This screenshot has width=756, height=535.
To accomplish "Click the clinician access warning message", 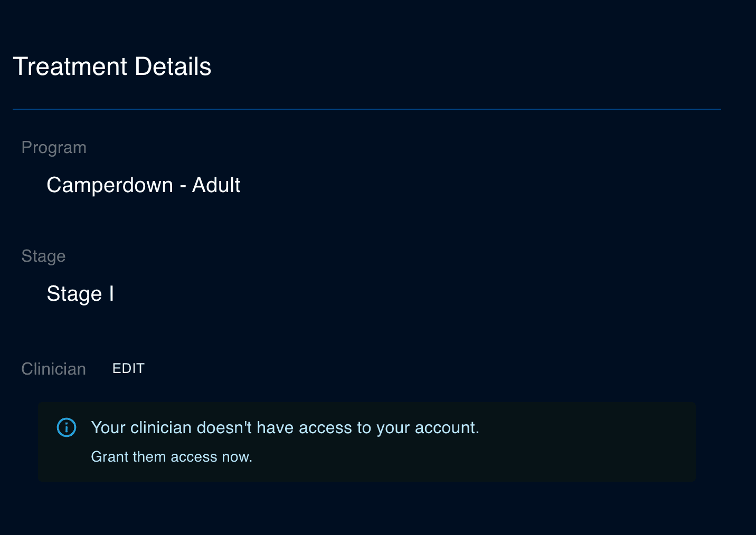I will (x=285, y=427).
